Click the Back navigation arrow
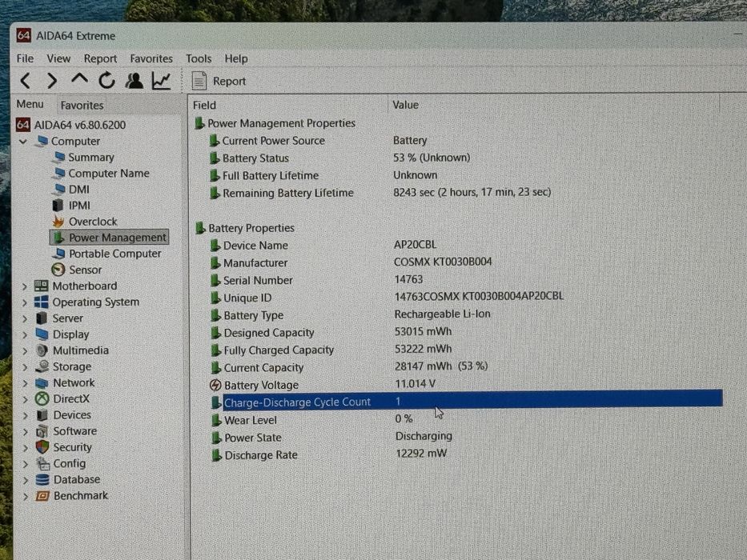The height and width of the screenshot is (560, 747). (26, 81)
